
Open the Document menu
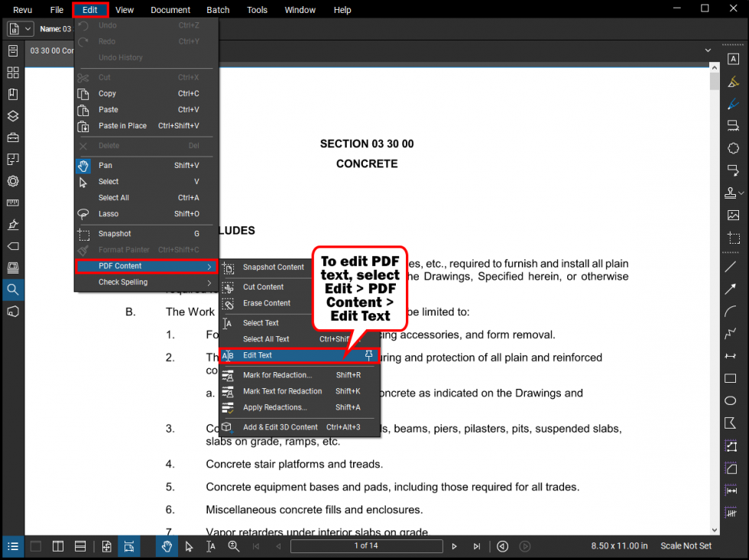click(170, 10)
